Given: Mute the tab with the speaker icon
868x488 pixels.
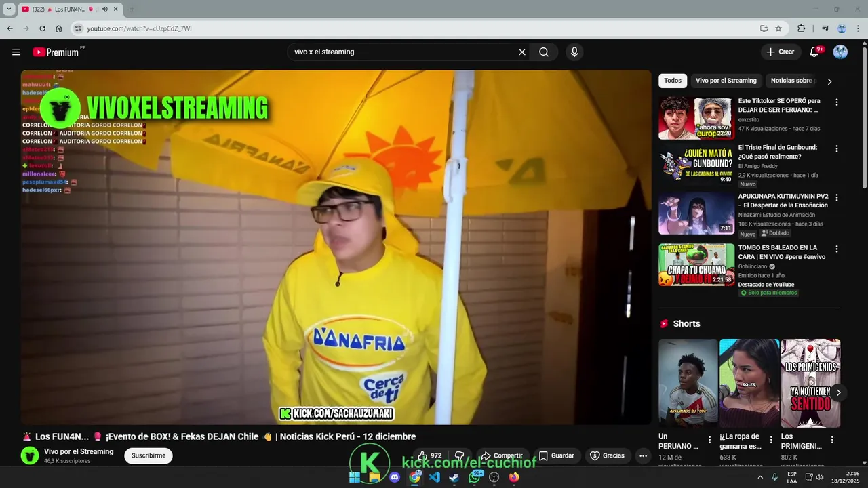Looking at the screenshot, I should [x=104, y=9].
